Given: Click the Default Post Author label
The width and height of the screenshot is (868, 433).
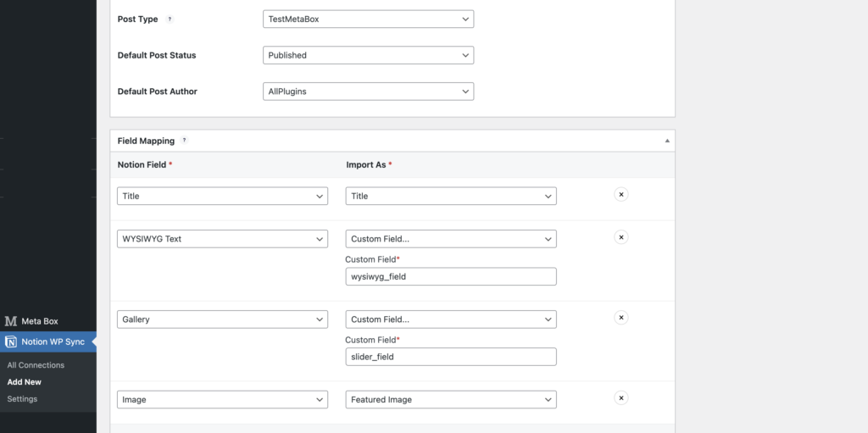Looking at the screenshot, I should (157, 92).
